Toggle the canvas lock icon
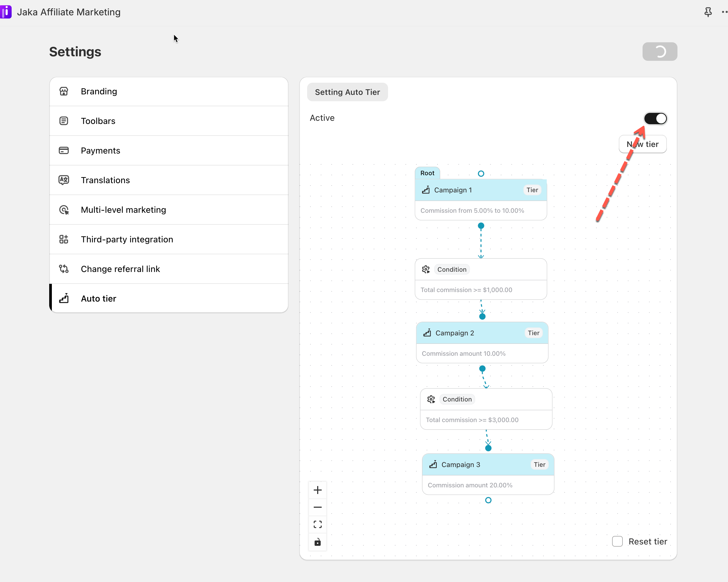 tap(317, 542)
